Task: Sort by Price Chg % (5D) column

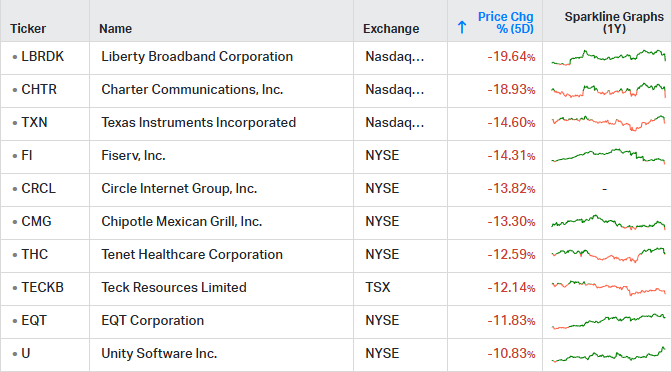Action: click(506, 23)
